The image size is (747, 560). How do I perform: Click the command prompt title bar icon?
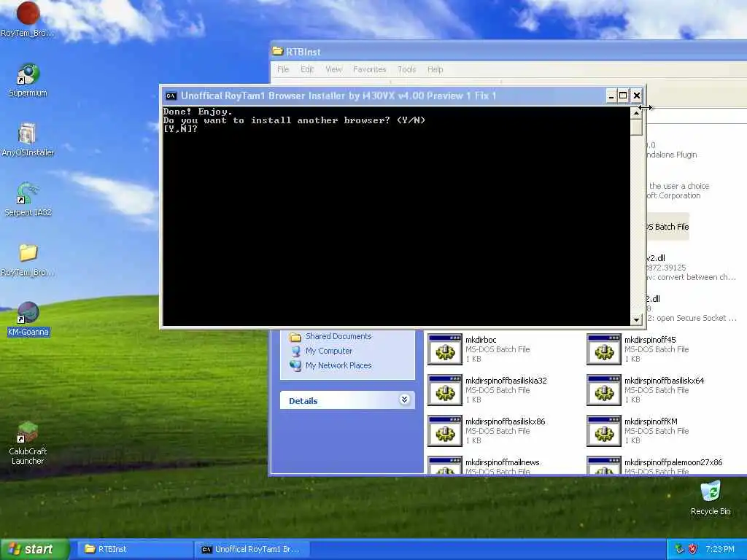click(x=171, y=96)
